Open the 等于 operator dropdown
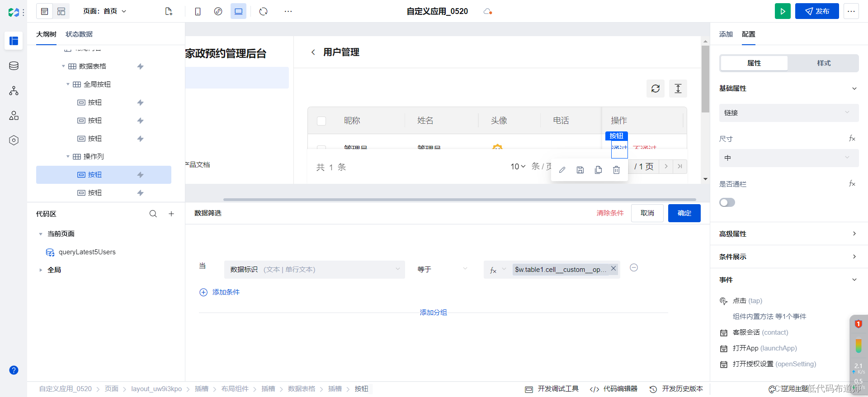This screenshot has width=868, height=397. [x=443, y=270]
